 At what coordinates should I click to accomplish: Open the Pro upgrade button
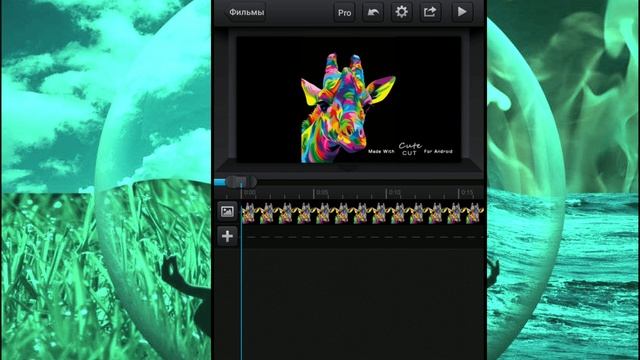coord(344,12)
